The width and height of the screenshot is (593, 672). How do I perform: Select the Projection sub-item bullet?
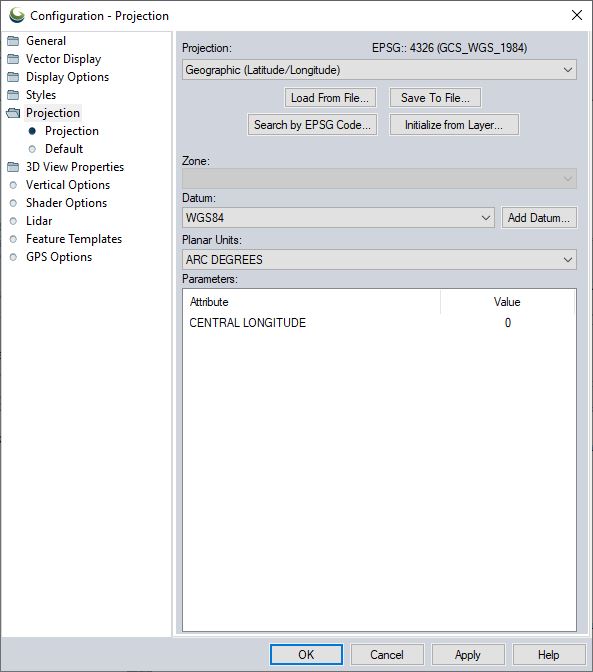point(32,131)
